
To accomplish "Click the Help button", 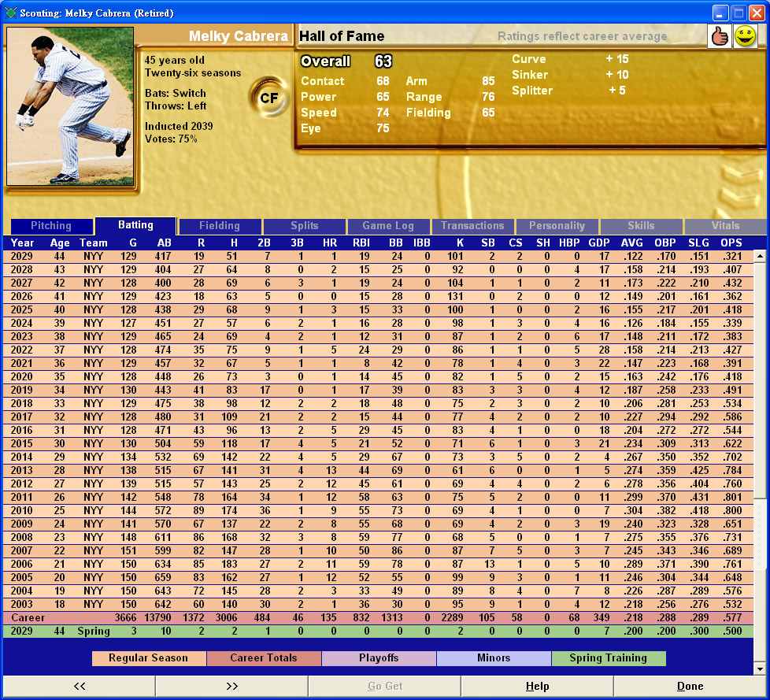I will point(537,686).
